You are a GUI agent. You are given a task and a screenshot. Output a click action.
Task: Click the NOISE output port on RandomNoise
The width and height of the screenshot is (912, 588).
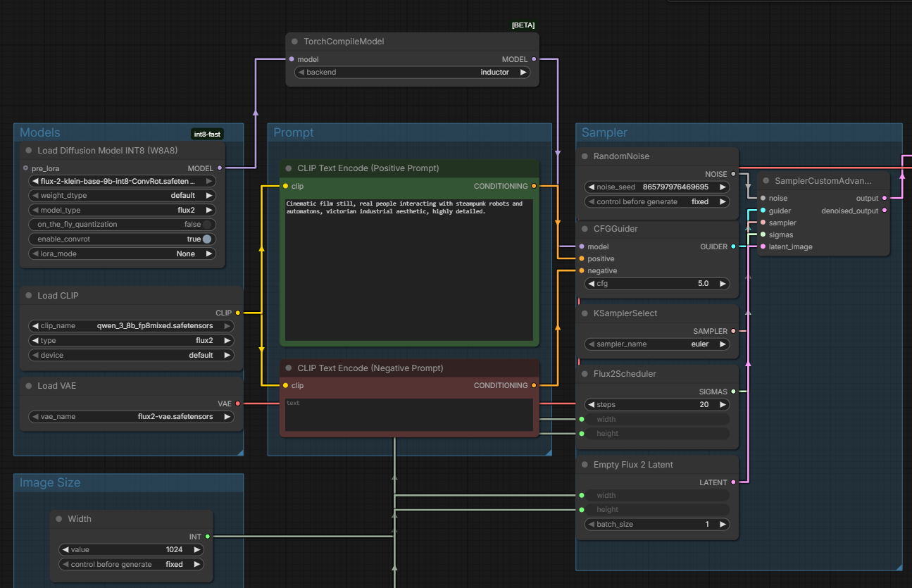(733, 174)
